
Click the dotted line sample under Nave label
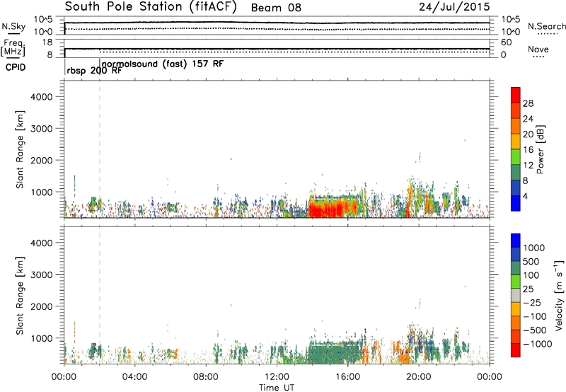click(538, 57)
